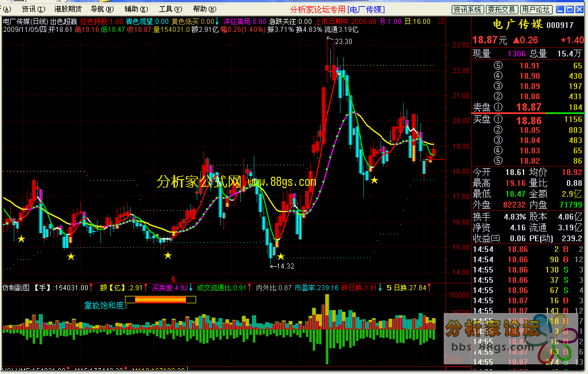Click the 市盈率:239.16 sub-chart label

[x=316, y=288]
